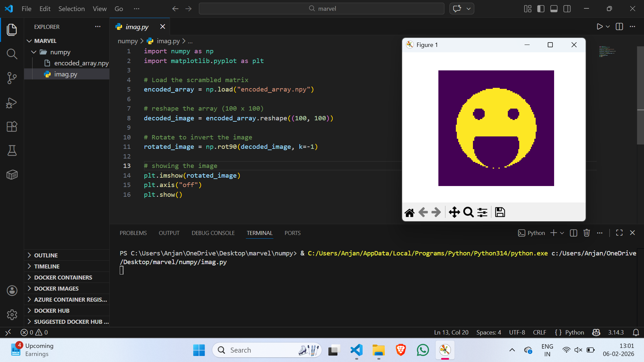Open the Testing sidebar view

(x=12, y=150)
